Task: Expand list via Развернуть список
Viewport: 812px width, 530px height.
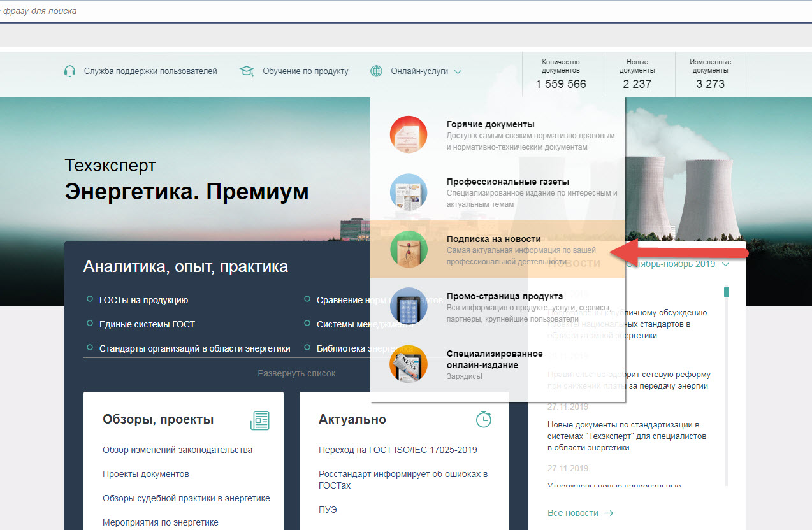Action: point(296,373)
